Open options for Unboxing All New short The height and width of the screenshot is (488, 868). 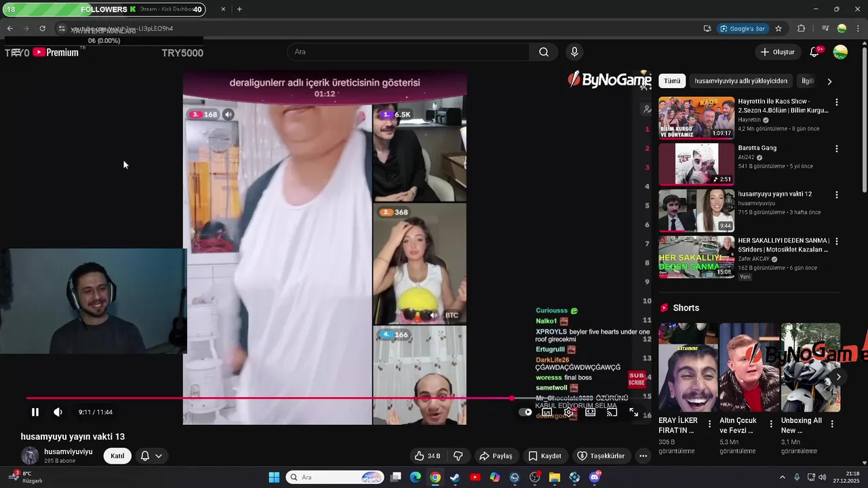(832, 424)
